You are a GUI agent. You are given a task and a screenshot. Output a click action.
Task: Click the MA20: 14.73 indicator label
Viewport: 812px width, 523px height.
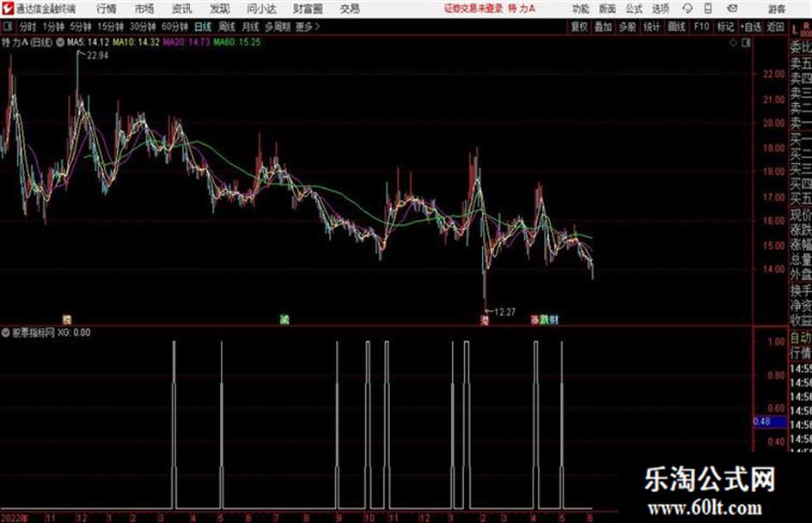click(x=186, y=42)
